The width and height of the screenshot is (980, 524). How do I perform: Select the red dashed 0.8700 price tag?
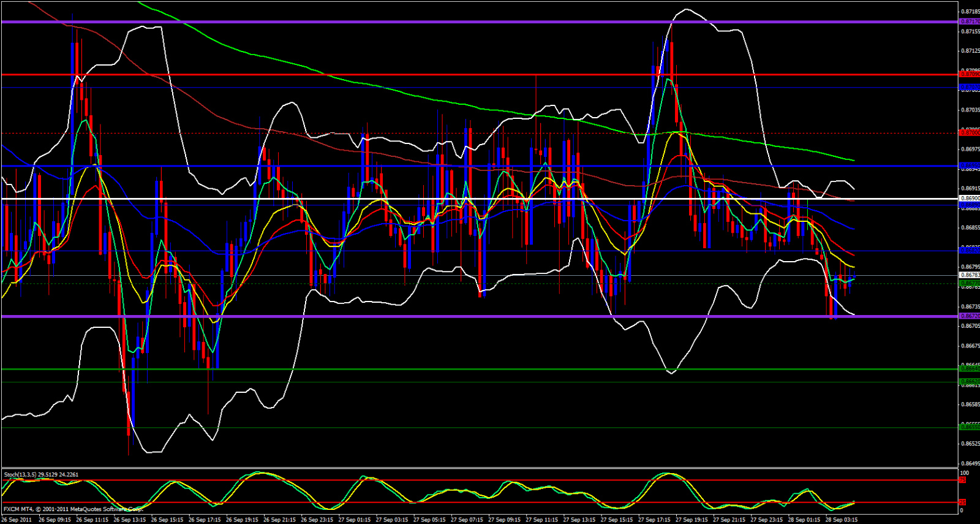click(x=969, y=132)
